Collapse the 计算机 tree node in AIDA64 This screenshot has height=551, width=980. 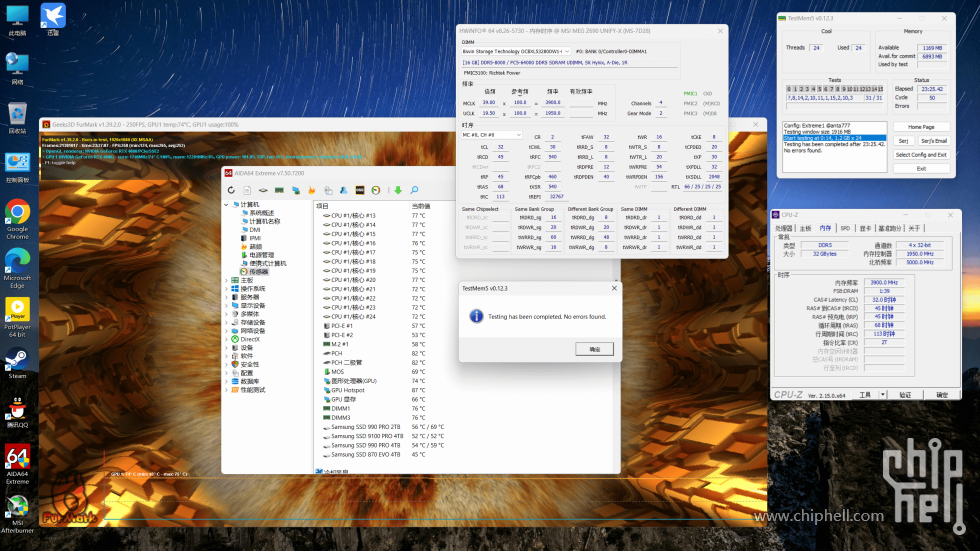[x=226, y=204]
